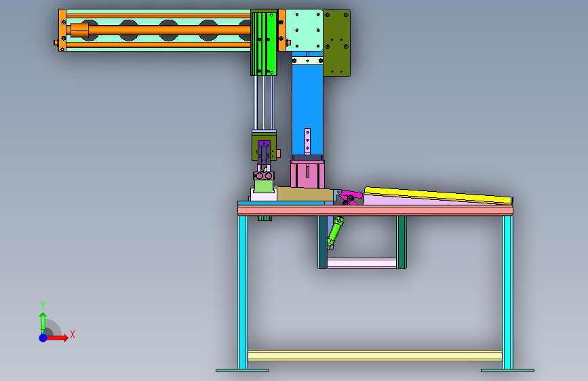Select the left cyan table leg
This screenshot has height=381, width=588.
pos(243,292)
